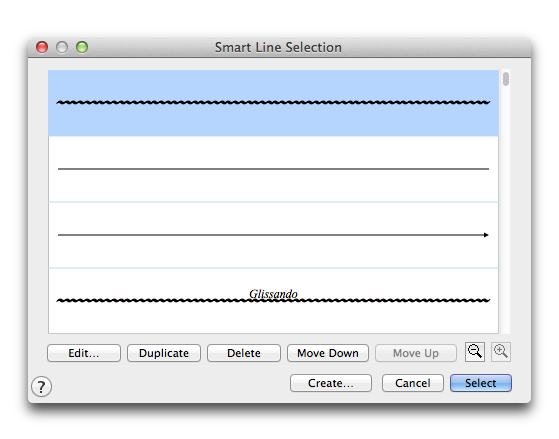
Task: Click the green zoom window button
Action: [82, 47]
